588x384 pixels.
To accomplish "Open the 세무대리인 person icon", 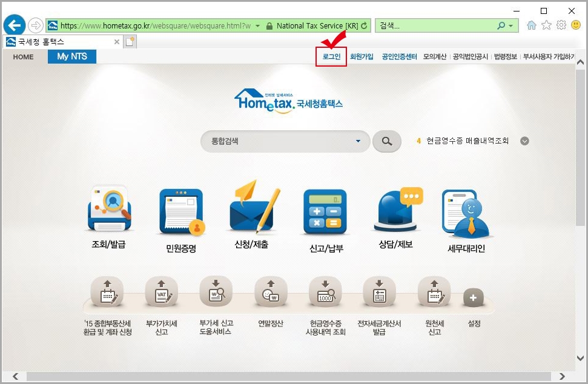I will [x=466, y=213].
